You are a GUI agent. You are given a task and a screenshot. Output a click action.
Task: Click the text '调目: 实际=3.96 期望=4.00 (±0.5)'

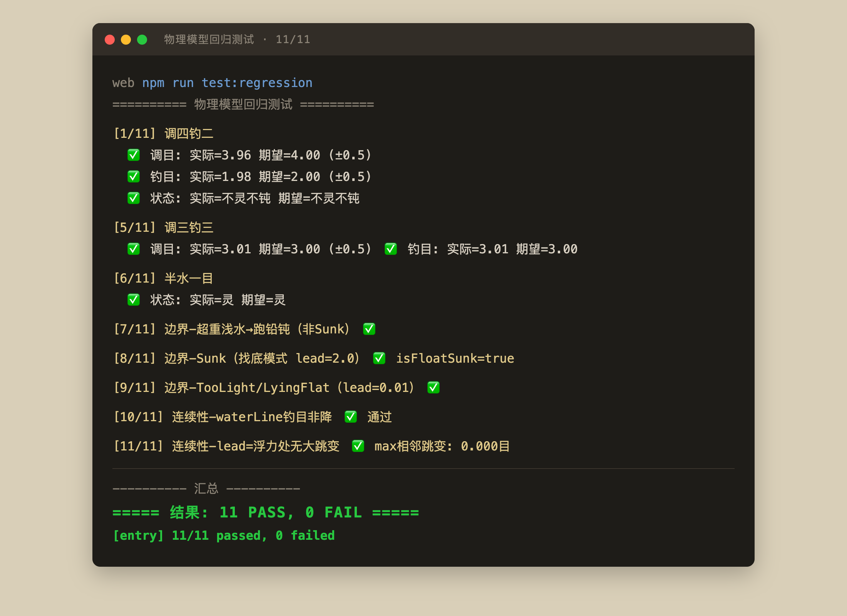[x=261, y=155]
